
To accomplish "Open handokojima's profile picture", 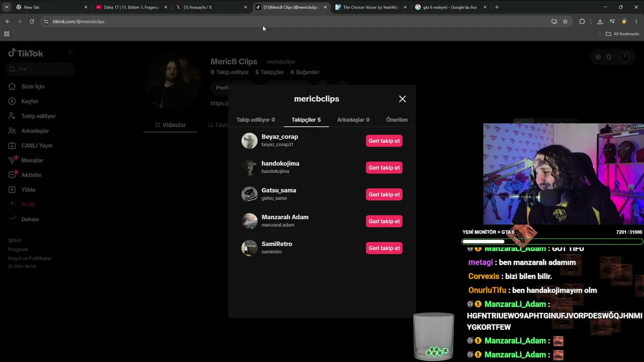I will [x=250, y=167].
